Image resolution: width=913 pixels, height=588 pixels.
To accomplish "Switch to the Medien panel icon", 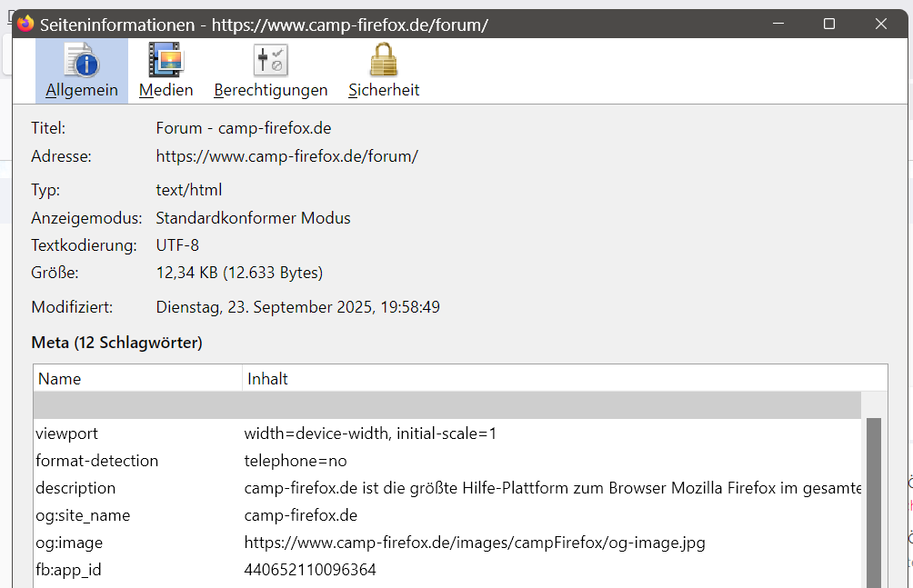I will (166, 61).
